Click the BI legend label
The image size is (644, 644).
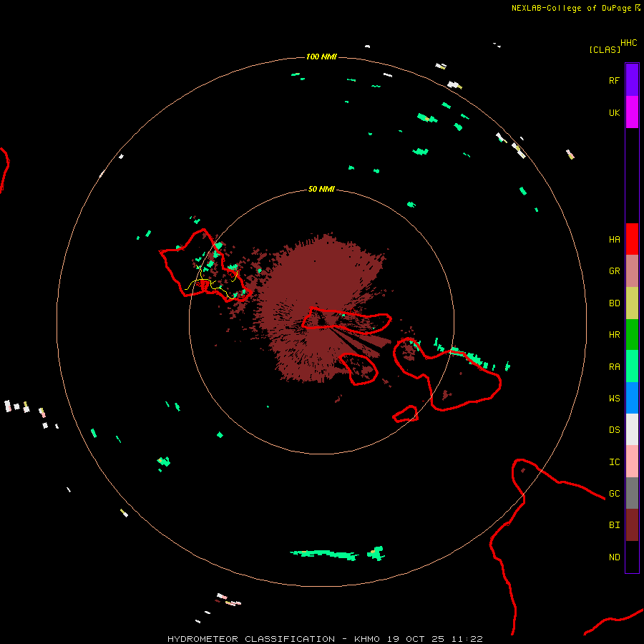point(614,525)
